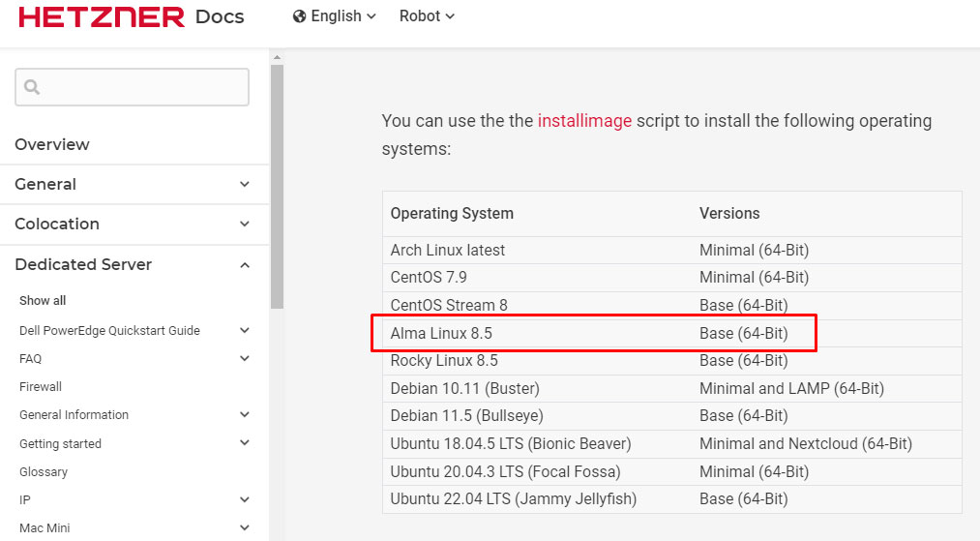Expand the FAQ chevron
Image resolution: width=980 pixels, height=541 pixels.
[245, 358]
